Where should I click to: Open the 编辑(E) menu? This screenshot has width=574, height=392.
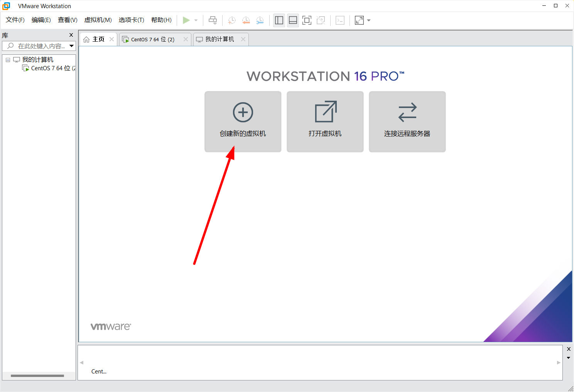[41, 20]
